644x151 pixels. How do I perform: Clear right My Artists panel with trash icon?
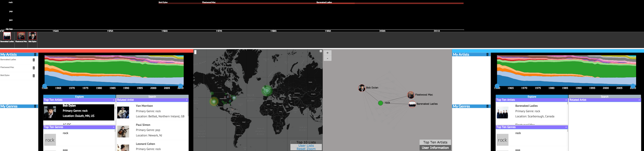pos(488,55)
